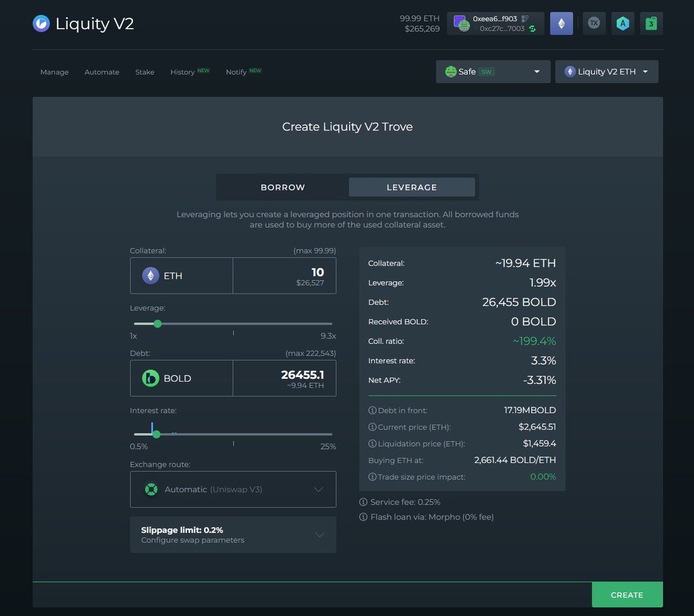Open the Ethereum network selector icon
This screenshot has height=616, width=694.
[x=561, y=24]
